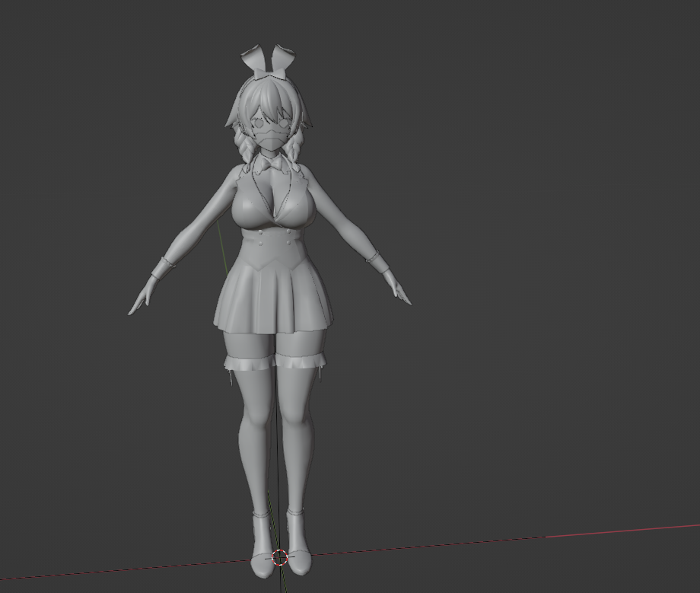Click the bunny ears on the model's head

click(268, 62)
